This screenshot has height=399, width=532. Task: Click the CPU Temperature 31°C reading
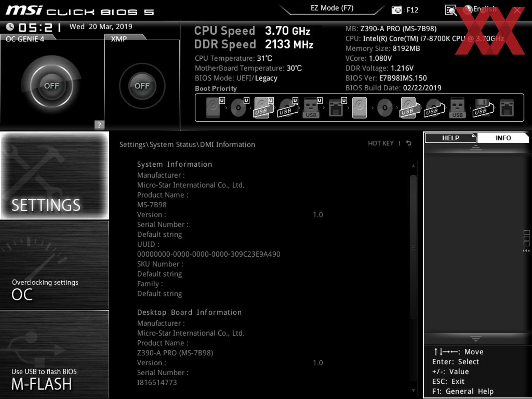234,58
